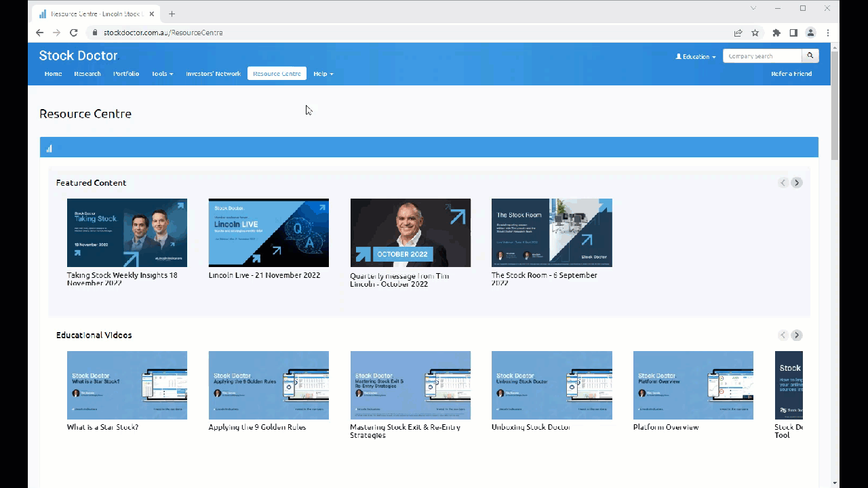
Task: Bookmark this page with the star icon
Action: click(x=755, y=33)
